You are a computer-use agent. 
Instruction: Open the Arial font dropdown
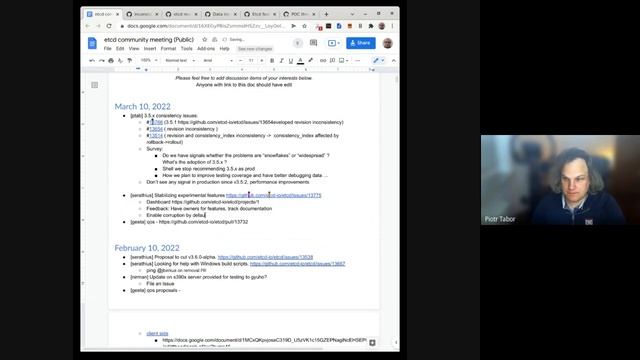coord(218,60)
